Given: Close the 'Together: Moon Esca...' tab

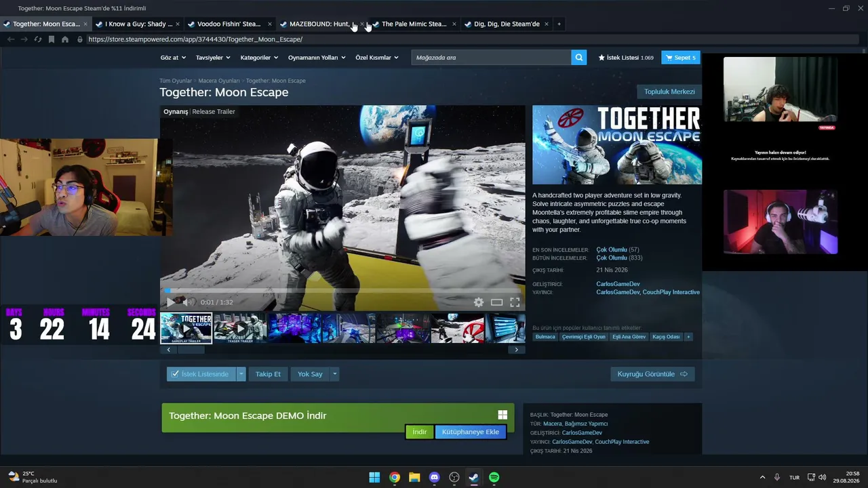Looking at the screenshot, I should tap(85, 24).
